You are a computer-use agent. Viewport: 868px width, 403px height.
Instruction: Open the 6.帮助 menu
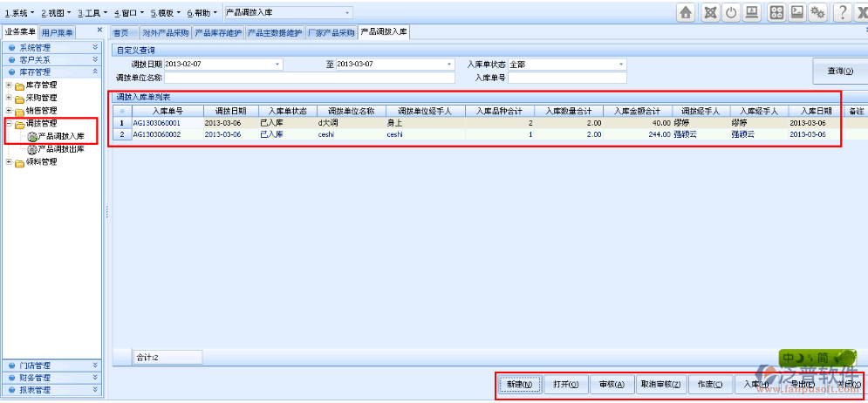tap(202, 12)
